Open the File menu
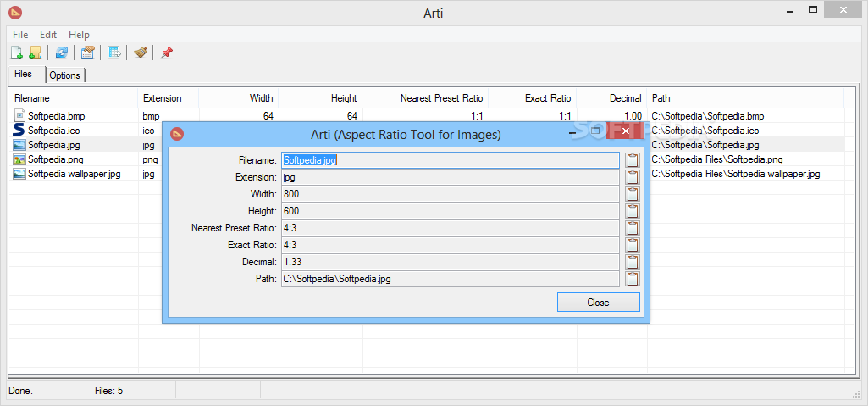The height and width of the screenshot is (406, 868). coord(20,35)
